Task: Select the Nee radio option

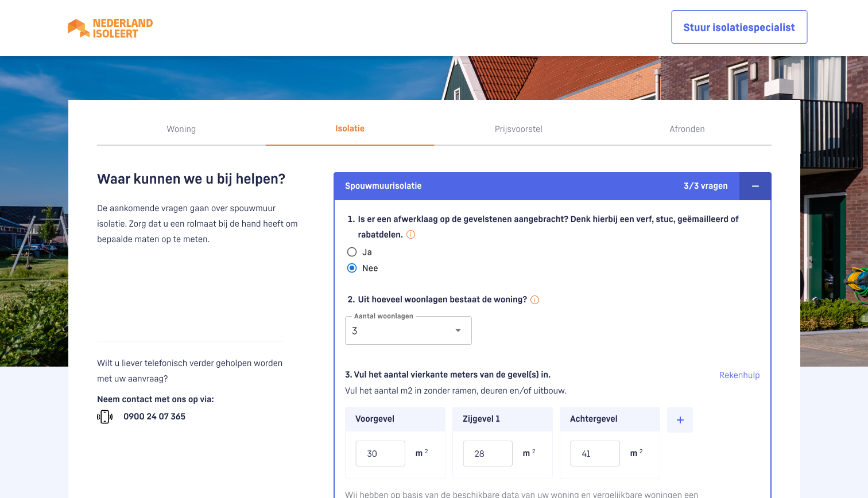Action: coord(352,268)
